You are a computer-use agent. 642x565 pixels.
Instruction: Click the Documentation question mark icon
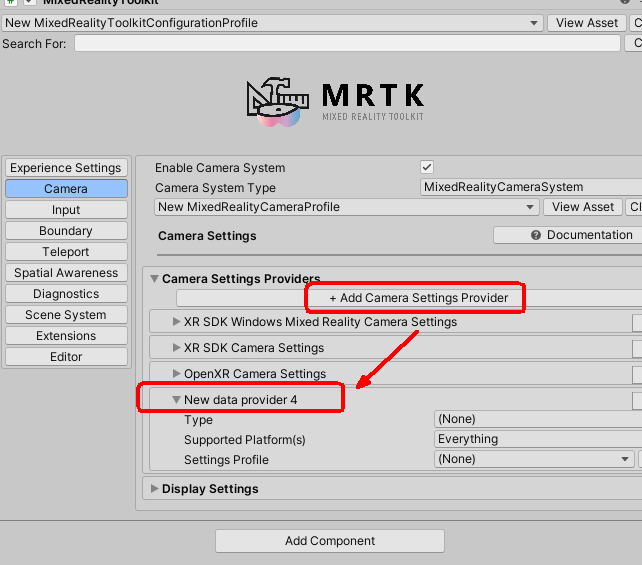(536, 235)
